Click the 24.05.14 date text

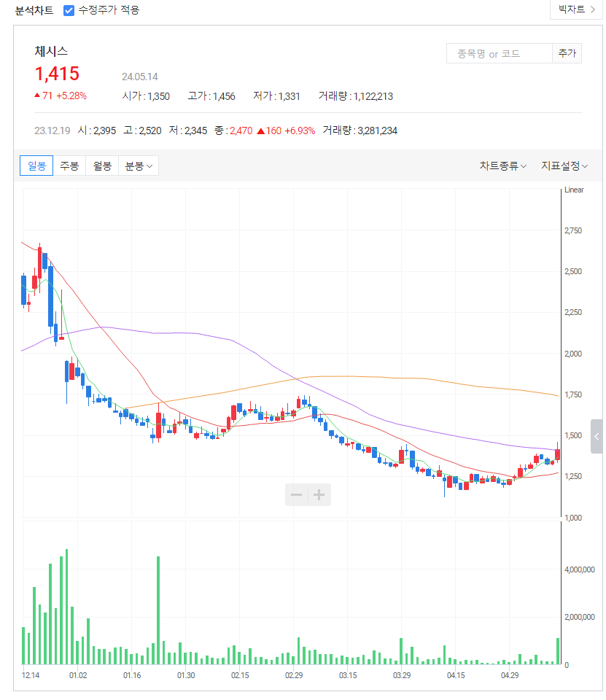point(140,77)
